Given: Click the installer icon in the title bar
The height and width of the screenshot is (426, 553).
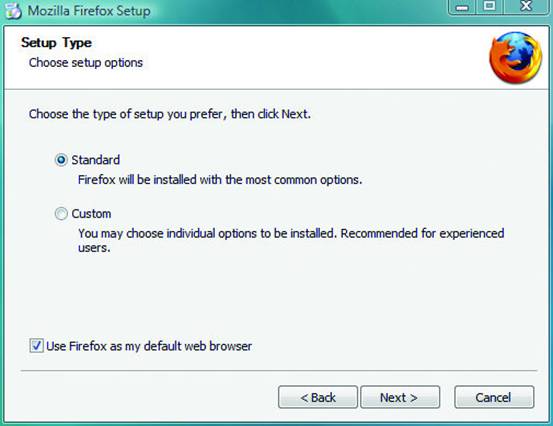Looking at the screenshot, I should point(13,11).
